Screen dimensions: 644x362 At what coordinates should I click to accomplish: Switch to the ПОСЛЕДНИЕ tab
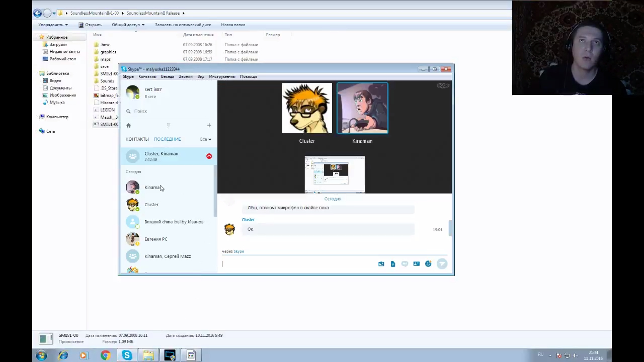[x=168, y=139]
